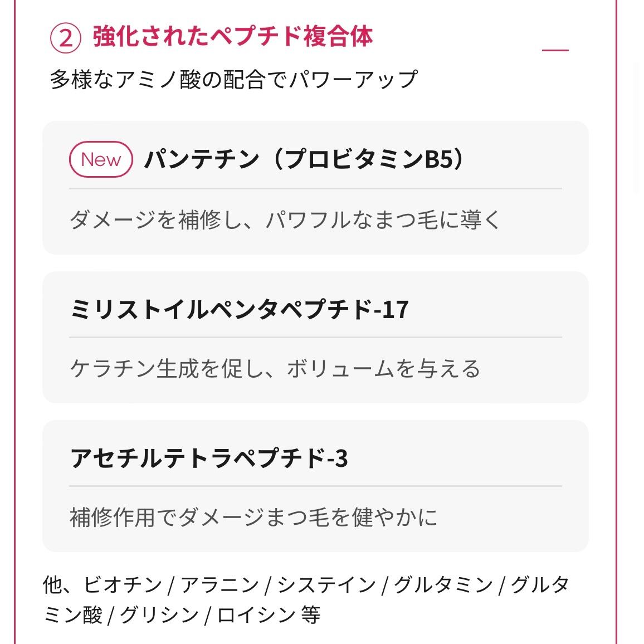
Task: Click the divider line under パンテチン title
Action: pos(315,189)
